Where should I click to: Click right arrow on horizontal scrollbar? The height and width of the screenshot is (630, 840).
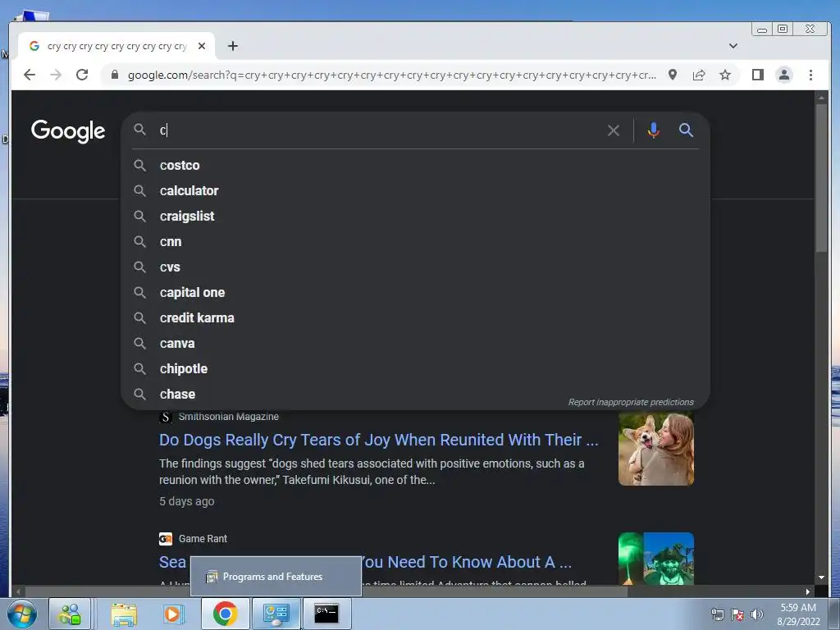(x=808, y=591)
